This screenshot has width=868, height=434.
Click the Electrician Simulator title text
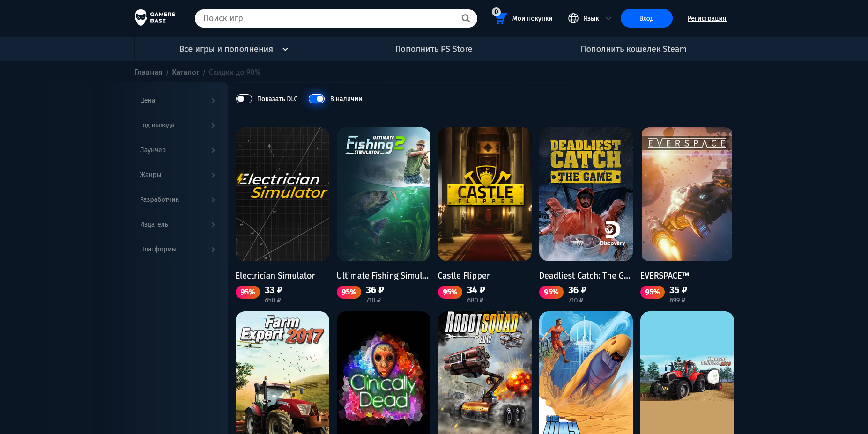tap(275, 276)
